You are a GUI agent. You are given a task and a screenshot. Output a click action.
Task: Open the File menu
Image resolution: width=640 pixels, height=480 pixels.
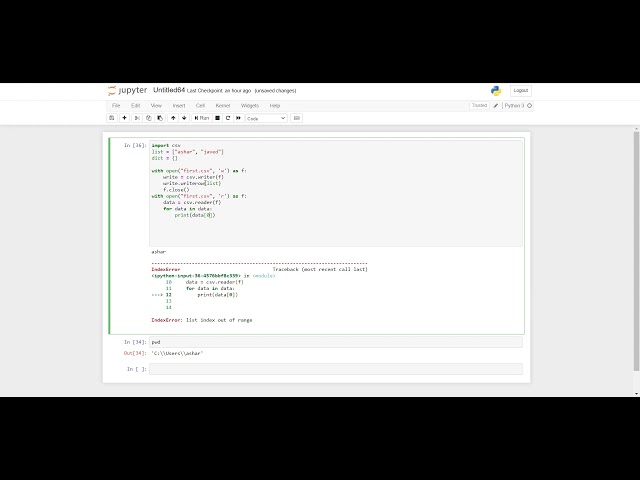click(116, 105)
